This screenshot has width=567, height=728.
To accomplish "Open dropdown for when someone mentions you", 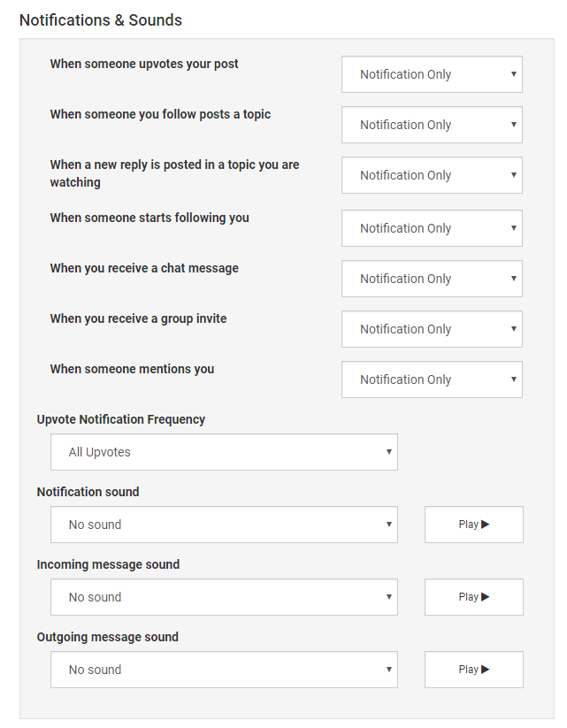I will [432, 379].
